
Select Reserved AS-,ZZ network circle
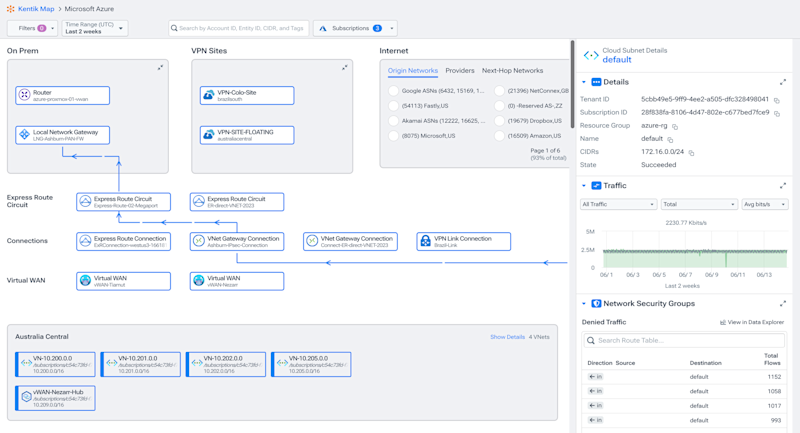tap(499, 106)
